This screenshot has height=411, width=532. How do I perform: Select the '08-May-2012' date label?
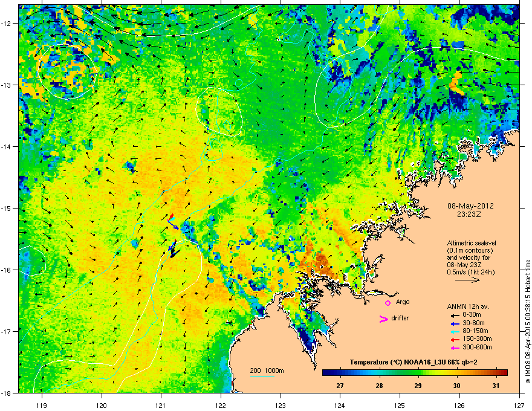click(470, 206)
